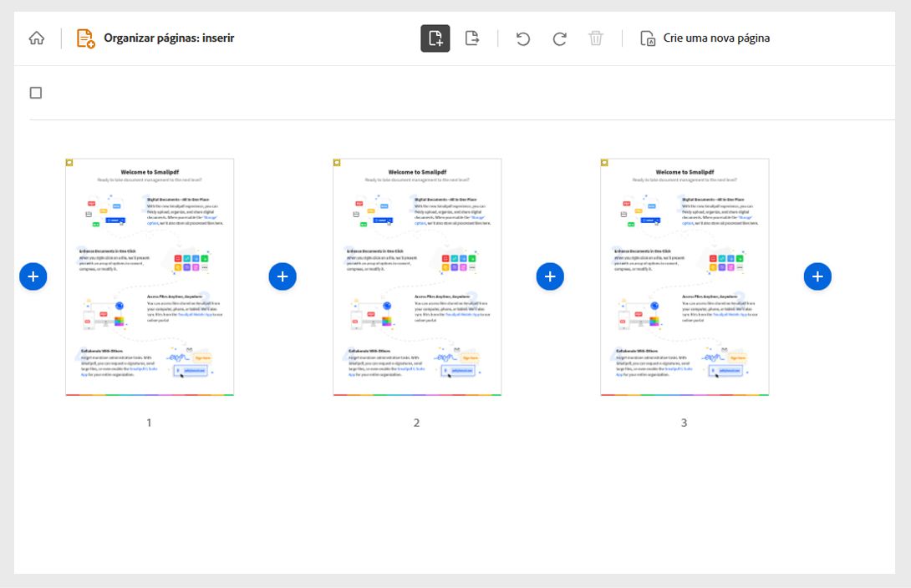
Task: Select the Extrair páginas tool icon
Action: coord(472,38)
